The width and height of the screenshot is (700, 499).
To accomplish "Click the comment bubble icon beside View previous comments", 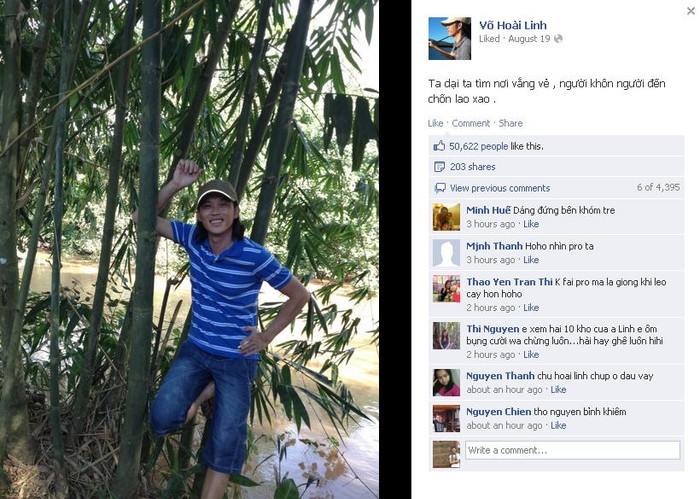I will tap(440, 188).
